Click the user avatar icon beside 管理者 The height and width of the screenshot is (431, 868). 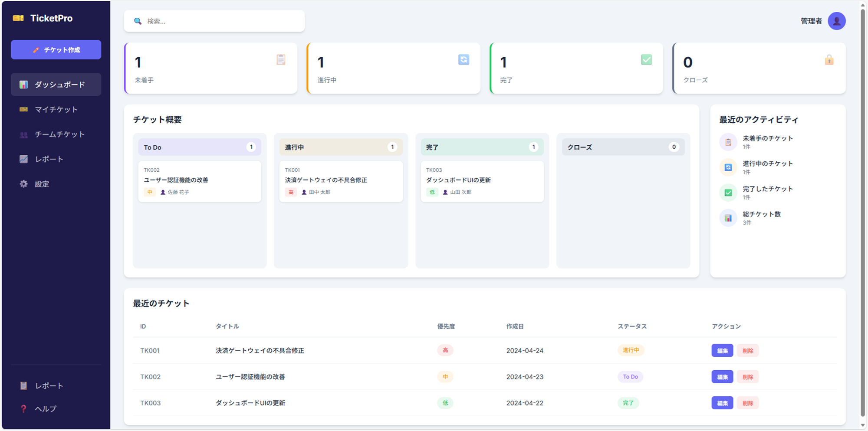point(836,21)
